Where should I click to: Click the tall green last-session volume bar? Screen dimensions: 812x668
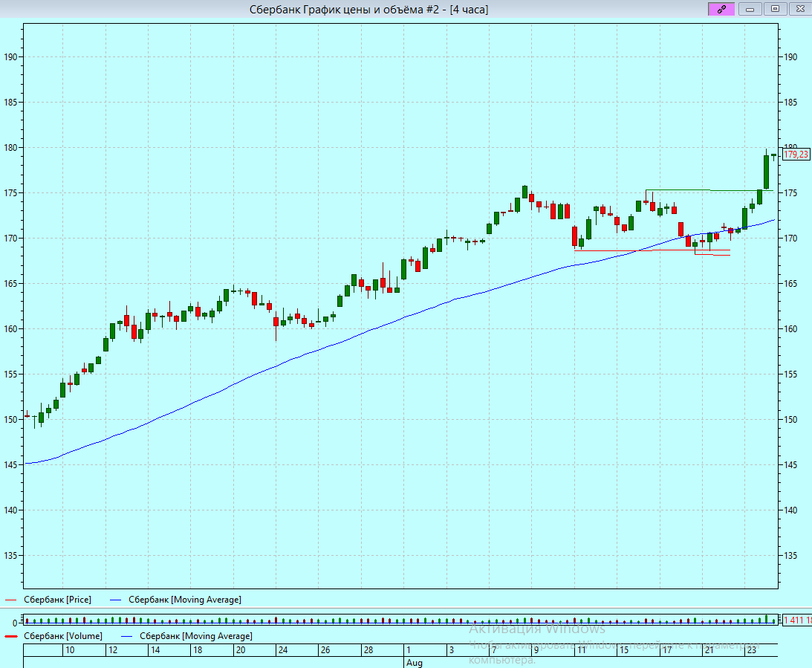(x=767, y=619)
